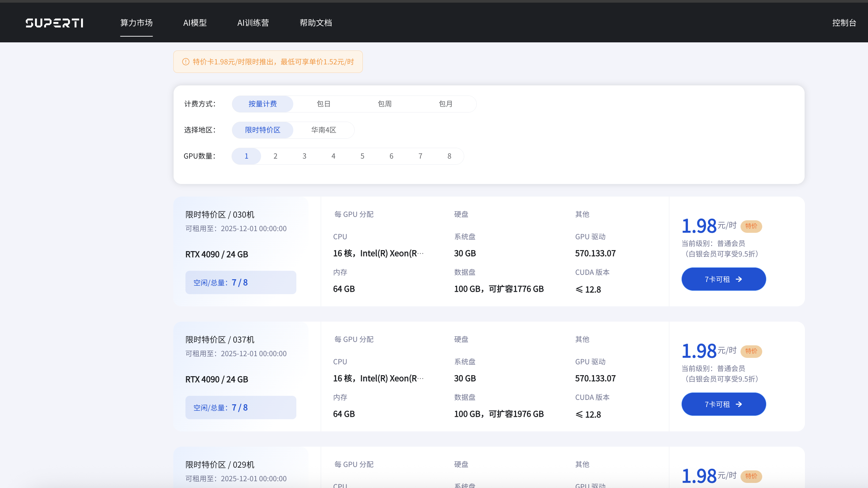Set GPU数量 to 7

point(420,156)
